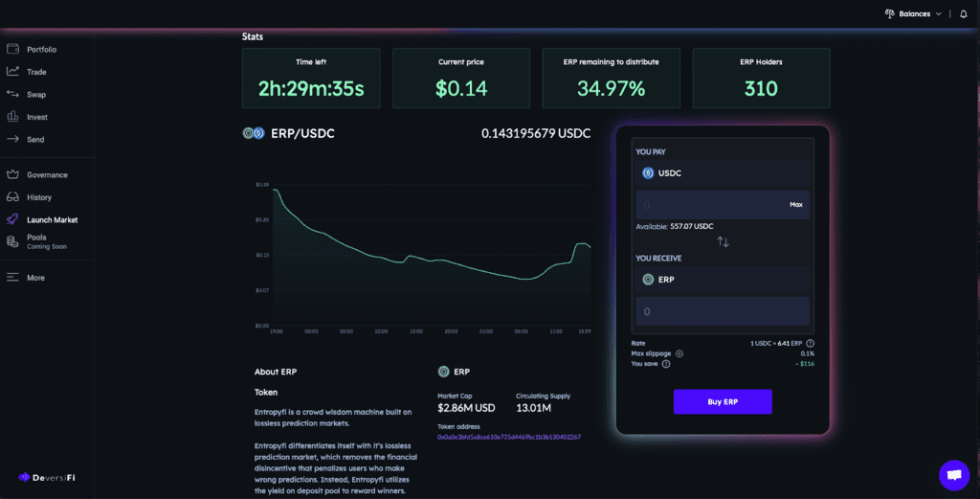Image resolution: width=980 pixels, height=499 pixels.
Task: Click the ERP/USDC pair token icons
Action: click(254, 133)
